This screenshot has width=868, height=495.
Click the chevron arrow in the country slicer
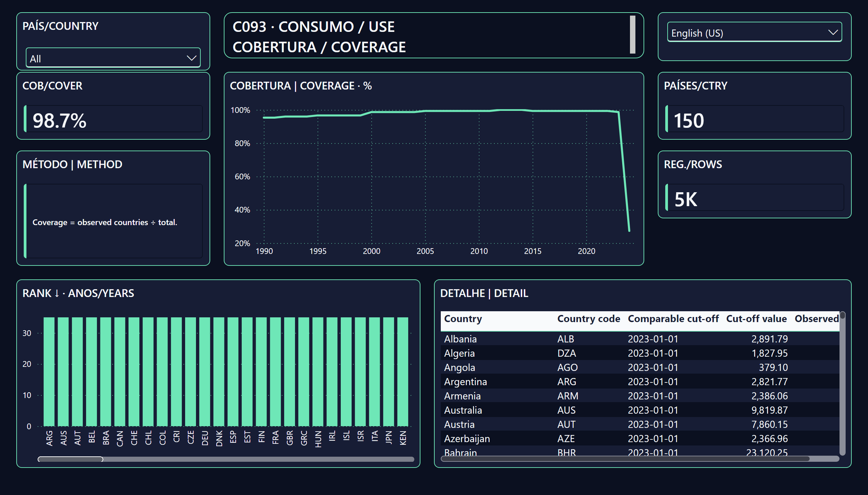(x=192, y=58)
